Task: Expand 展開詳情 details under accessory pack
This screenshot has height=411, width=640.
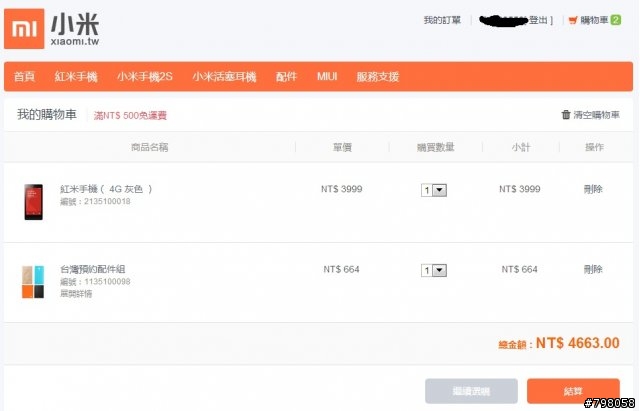Action: click(x=76, y=293)
